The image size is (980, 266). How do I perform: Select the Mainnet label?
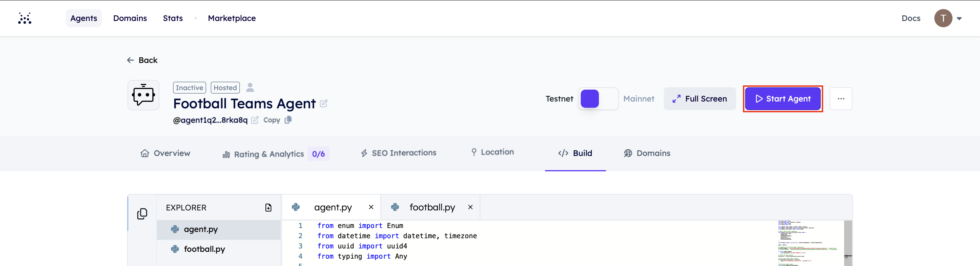(639, 99)
